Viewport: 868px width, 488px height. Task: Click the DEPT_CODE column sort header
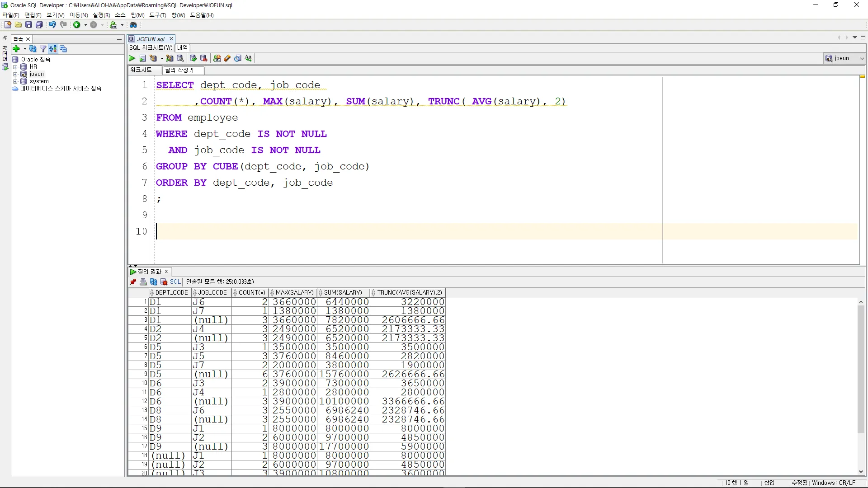171,293
